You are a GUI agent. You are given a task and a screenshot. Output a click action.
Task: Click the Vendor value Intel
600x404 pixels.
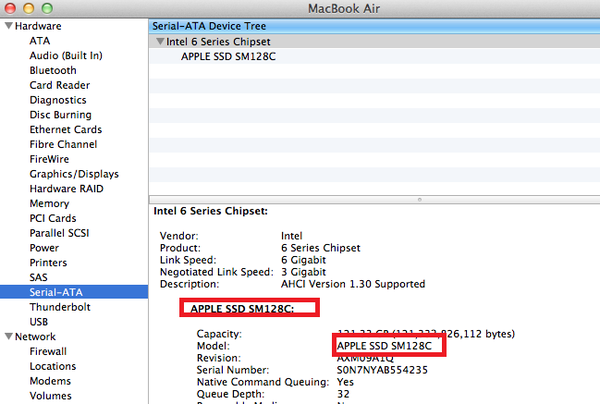[292, 236]
